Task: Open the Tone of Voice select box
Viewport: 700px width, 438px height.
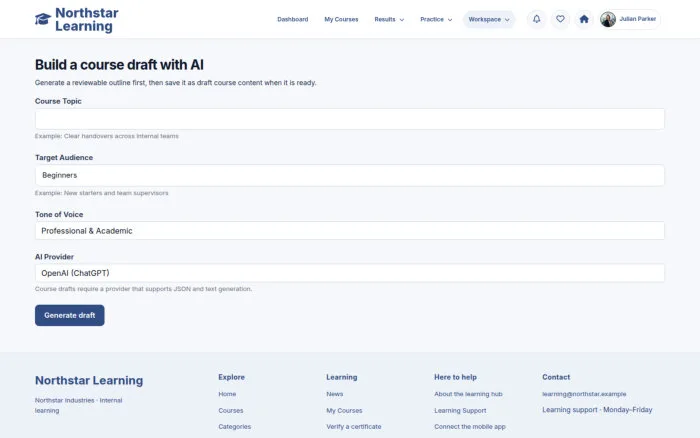Action: [350, 231]
